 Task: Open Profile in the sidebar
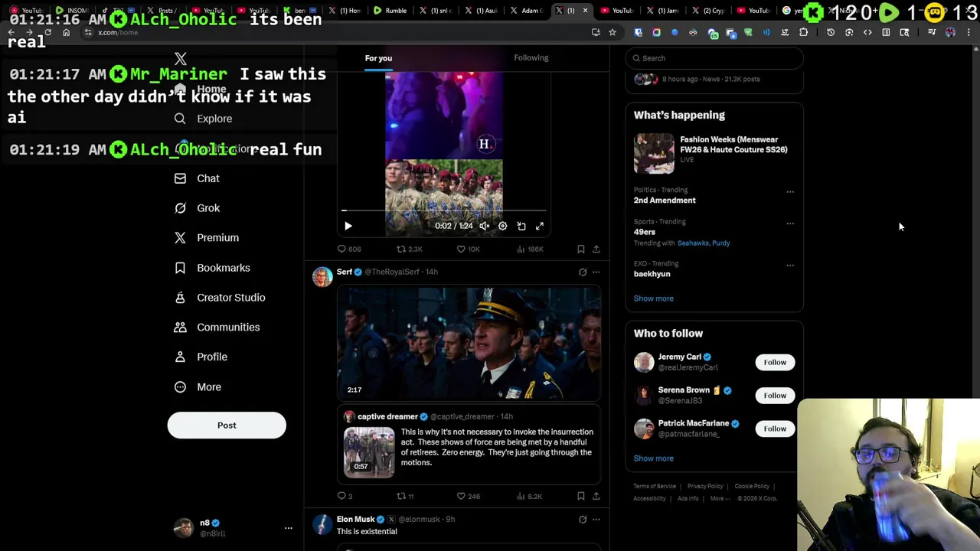pos(201,357)
